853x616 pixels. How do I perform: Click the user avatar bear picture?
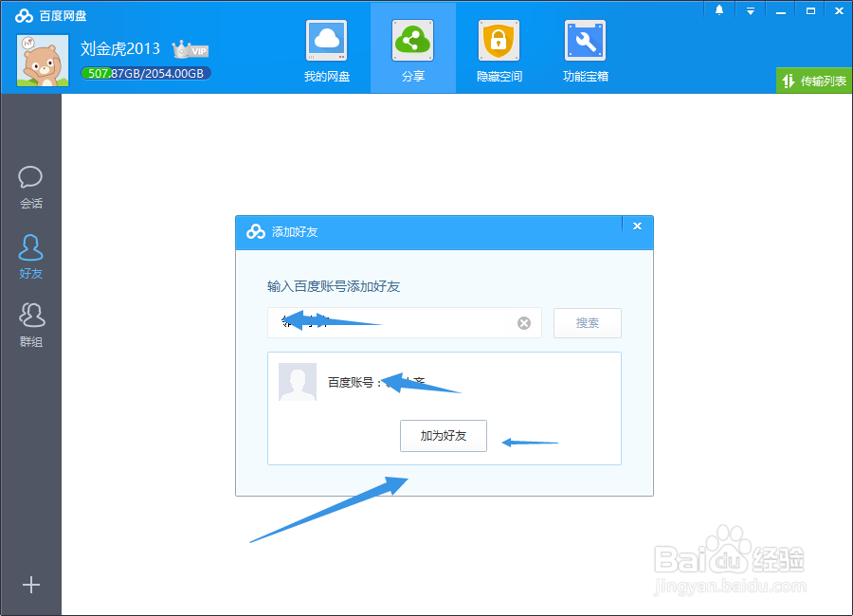coord(43,61)
